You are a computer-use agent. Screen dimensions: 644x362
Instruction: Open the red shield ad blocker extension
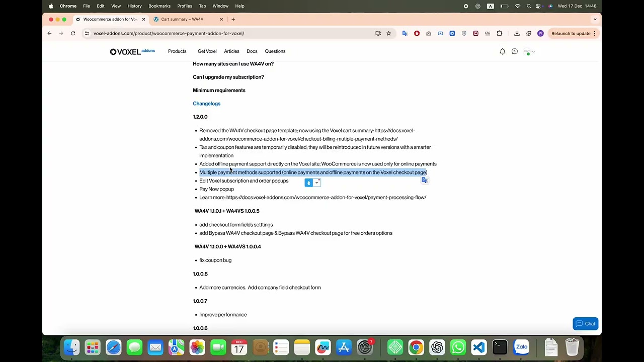[x=417, y=33]
